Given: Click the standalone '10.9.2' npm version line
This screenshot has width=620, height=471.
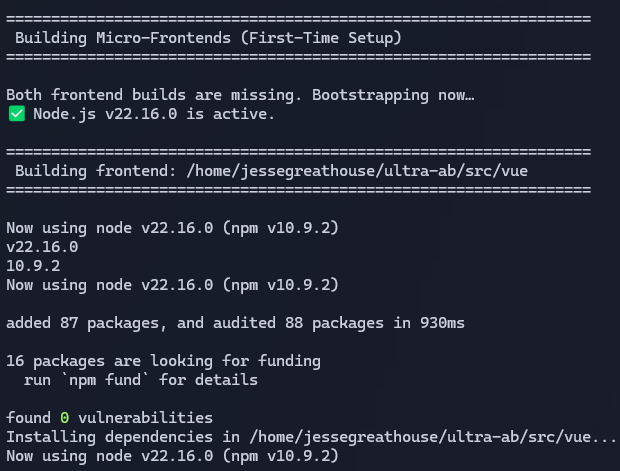Looking at the screenshot, I should pyautogui.click(x=33, y=266).
